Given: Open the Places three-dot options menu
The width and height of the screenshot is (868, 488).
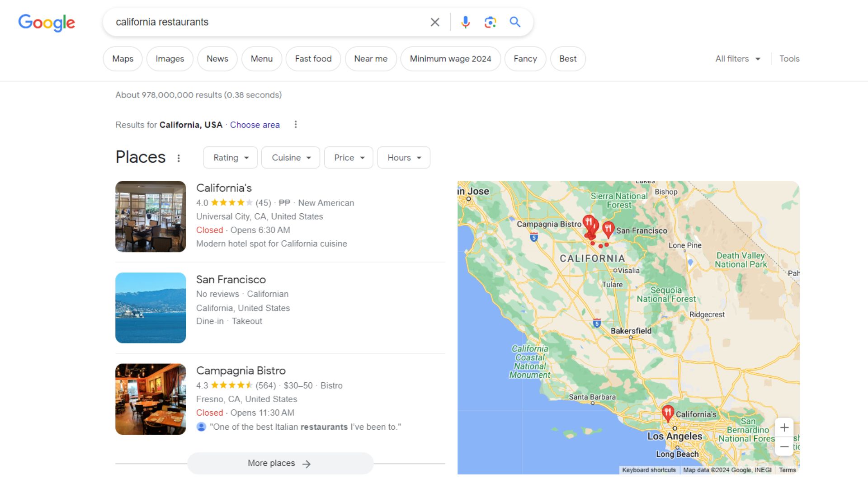Looking at the screenshot, I should tap(179, 158).
